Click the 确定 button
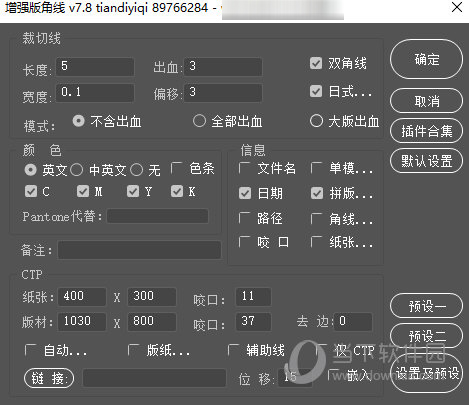Viewport: 469px width, 405px height. (x=426, y=59)
